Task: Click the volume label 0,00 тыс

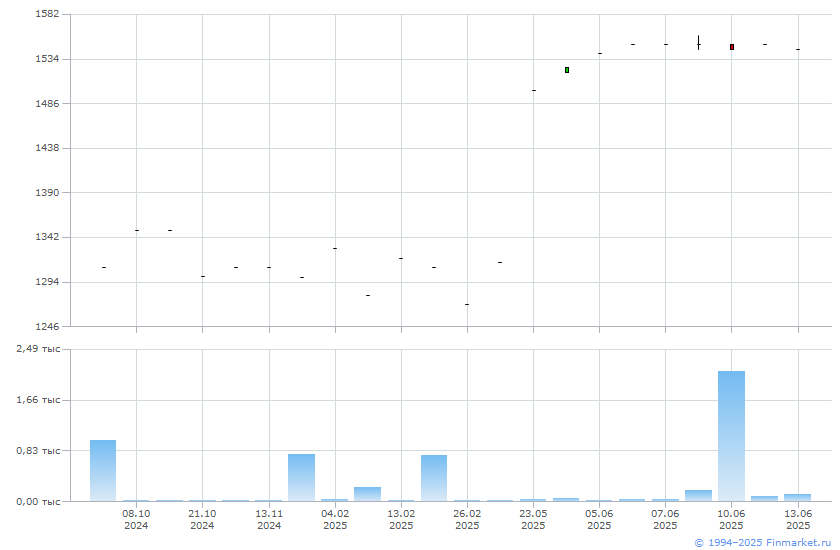Action: click(x=38, y=502)
